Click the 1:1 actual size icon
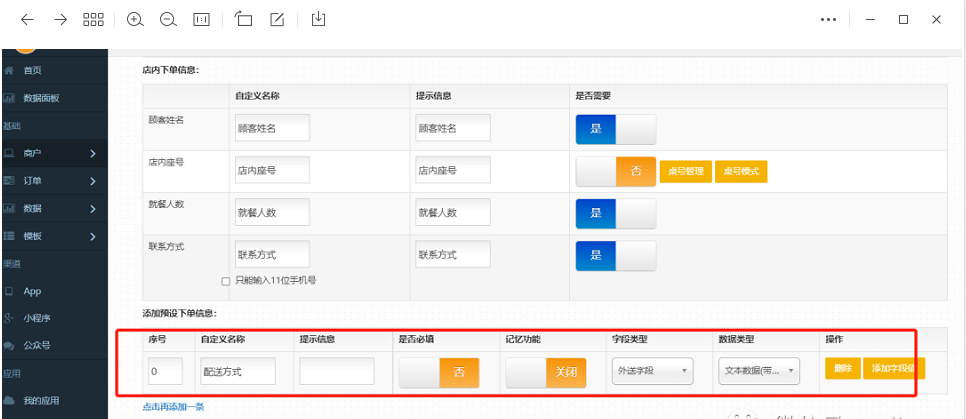The image size is (966, 419). 201,19
